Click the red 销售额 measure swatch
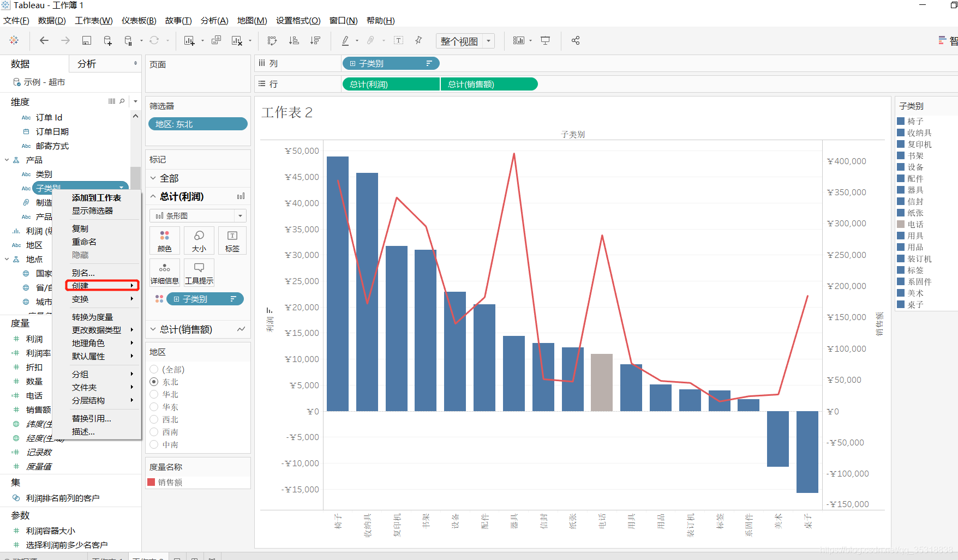Image resolution: width=958 pixels, height=560 pixels. tap(152, 482)
